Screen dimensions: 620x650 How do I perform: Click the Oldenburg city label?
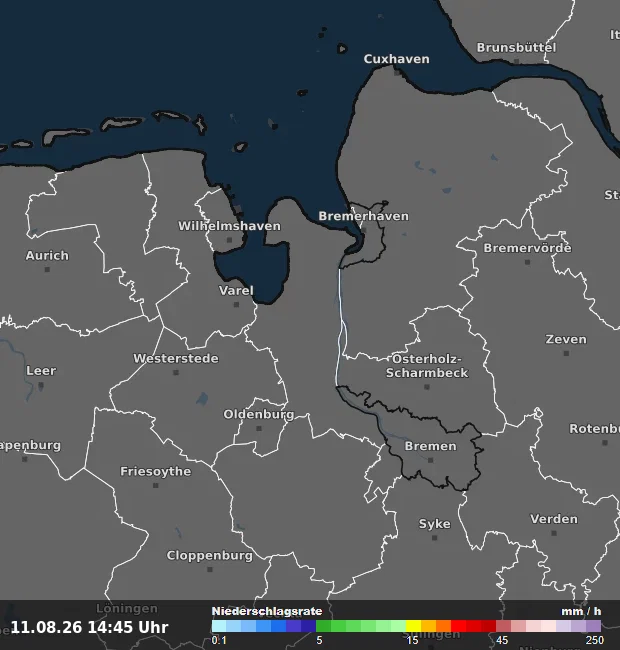pyautogui.click(x=259, y=414)
